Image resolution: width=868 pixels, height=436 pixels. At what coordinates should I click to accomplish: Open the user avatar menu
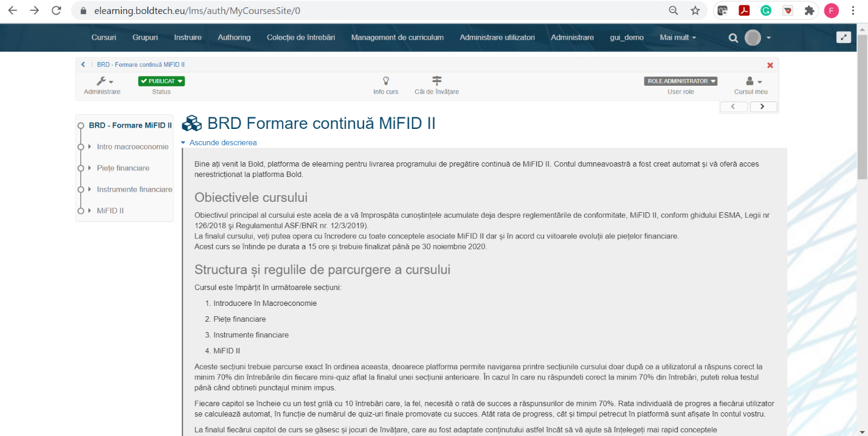click(x=757, y=38)
